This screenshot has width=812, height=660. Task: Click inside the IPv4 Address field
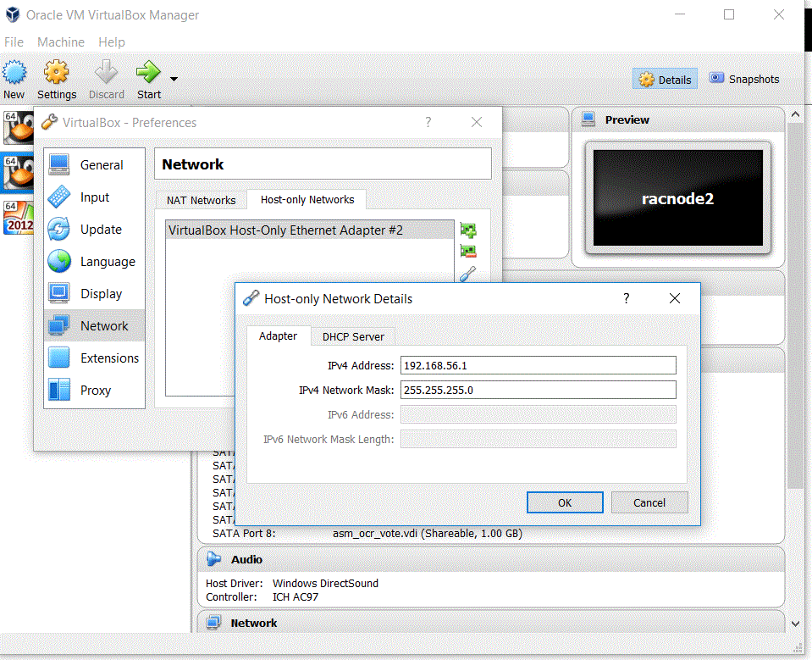pos(538,365)
